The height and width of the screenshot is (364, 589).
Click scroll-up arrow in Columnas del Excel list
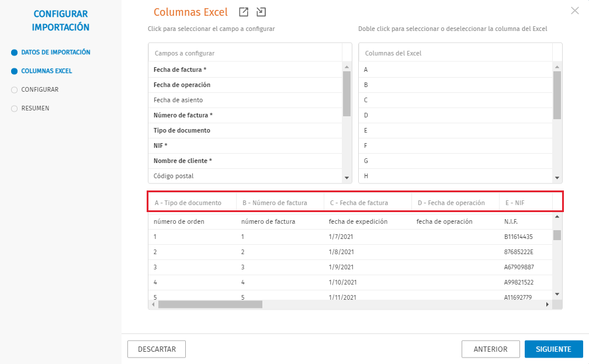point(557,67)
